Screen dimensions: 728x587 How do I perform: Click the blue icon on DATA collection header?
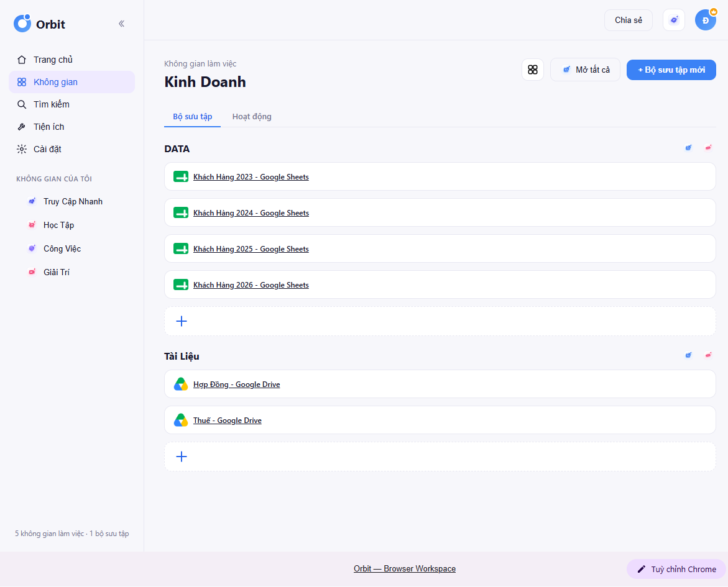coord(689,148)
